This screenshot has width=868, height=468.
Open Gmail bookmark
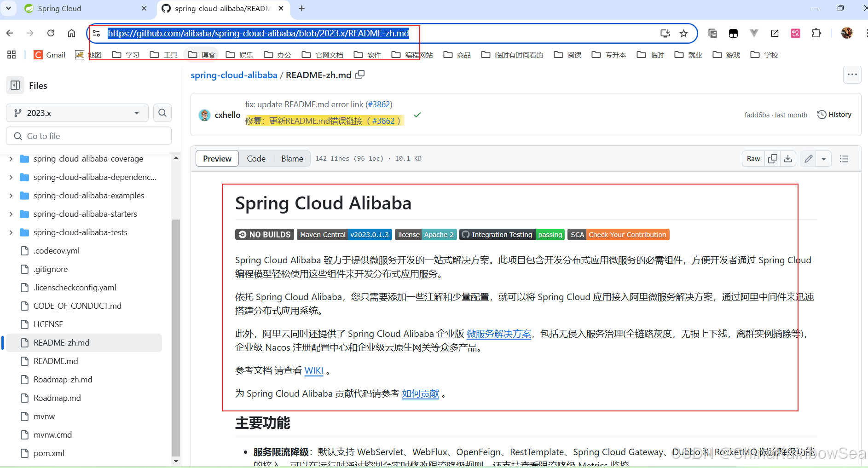point(50,55)
